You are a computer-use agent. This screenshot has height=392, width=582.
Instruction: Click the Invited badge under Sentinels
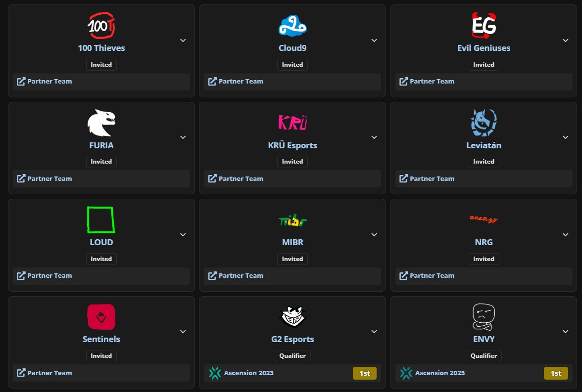[101, 355]
